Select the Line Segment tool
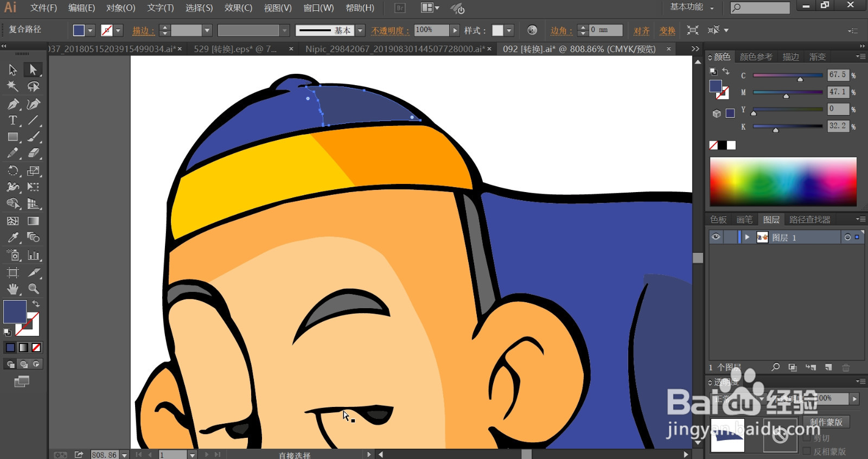 point(33,120)
